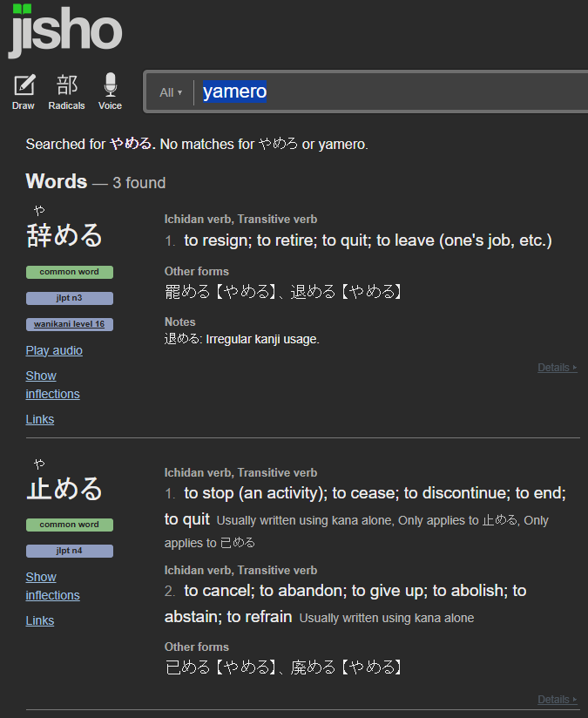This screenshot has height=718, width=588.
Task: Open Details for 辞める entry
Action: 557,367
